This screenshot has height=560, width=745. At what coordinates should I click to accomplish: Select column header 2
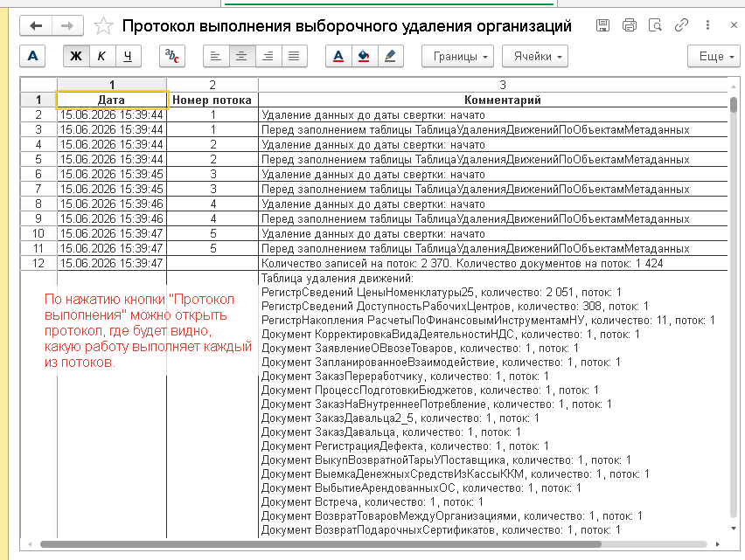click(x=212, y=85)
